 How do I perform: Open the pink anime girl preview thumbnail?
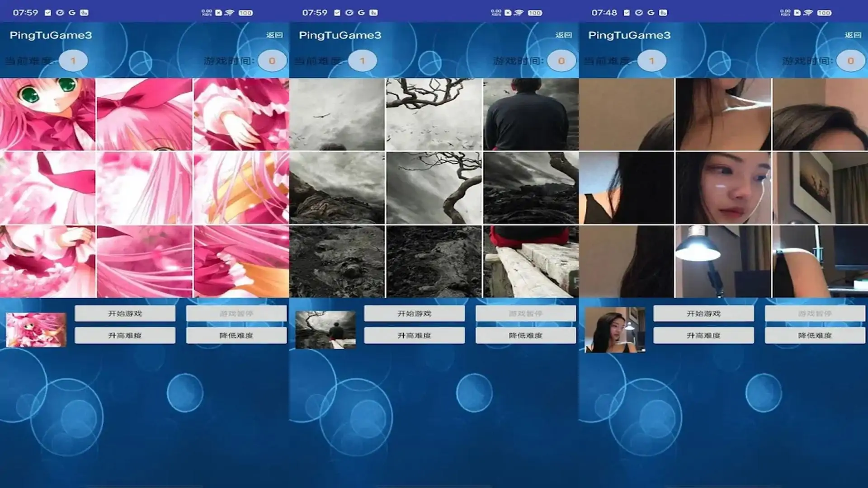tap(36, 330)
